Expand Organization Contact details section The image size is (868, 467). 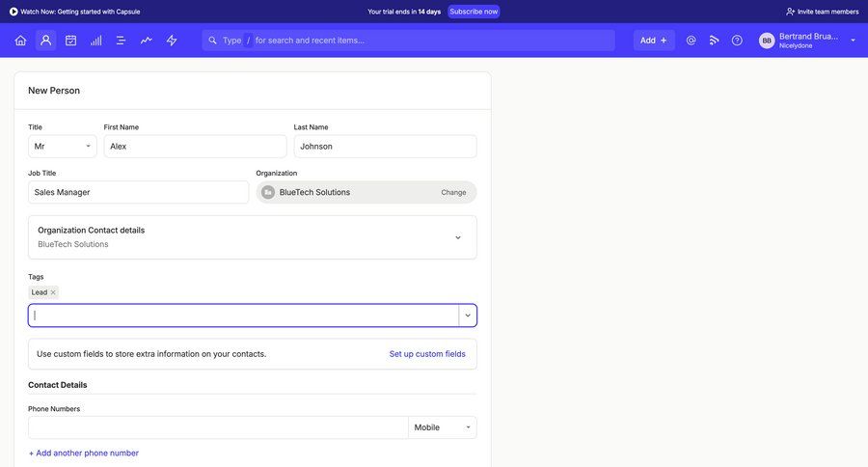457,237
